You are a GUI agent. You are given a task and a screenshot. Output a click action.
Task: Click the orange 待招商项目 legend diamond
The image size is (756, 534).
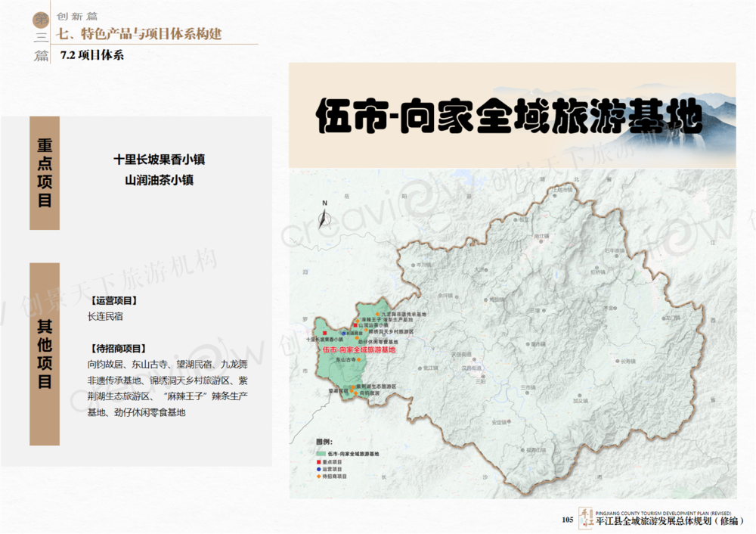[x=318, y=477]
